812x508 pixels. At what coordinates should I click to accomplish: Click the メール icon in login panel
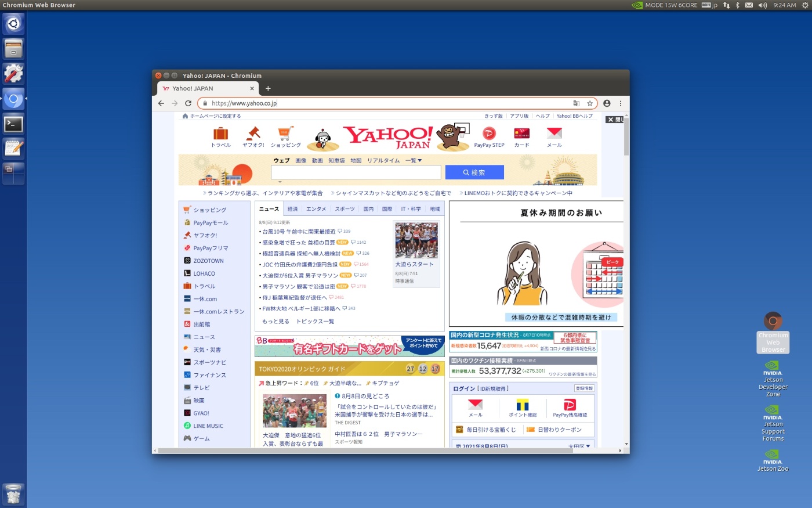point(475,405)
